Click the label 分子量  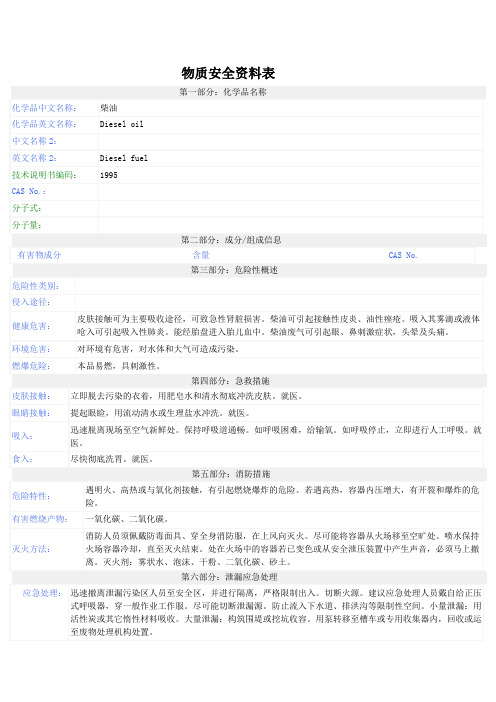click(26, 225)
